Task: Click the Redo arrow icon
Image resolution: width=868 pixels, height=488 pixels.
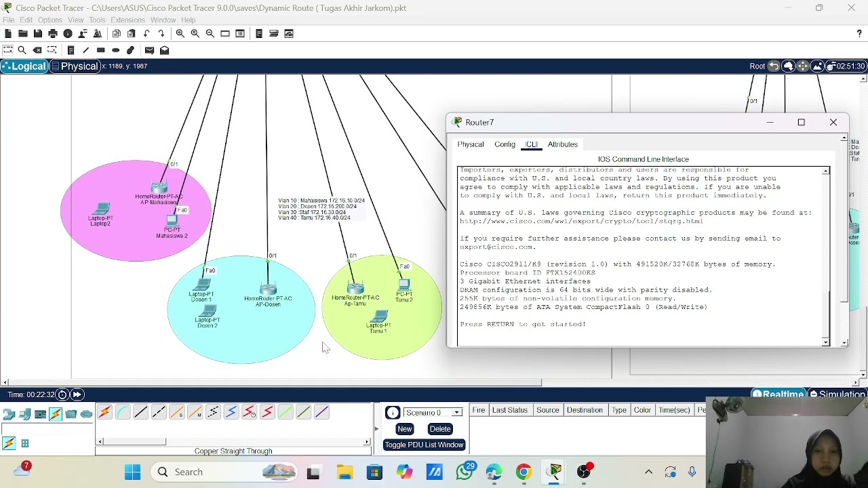Action: (x=161, y=33)
